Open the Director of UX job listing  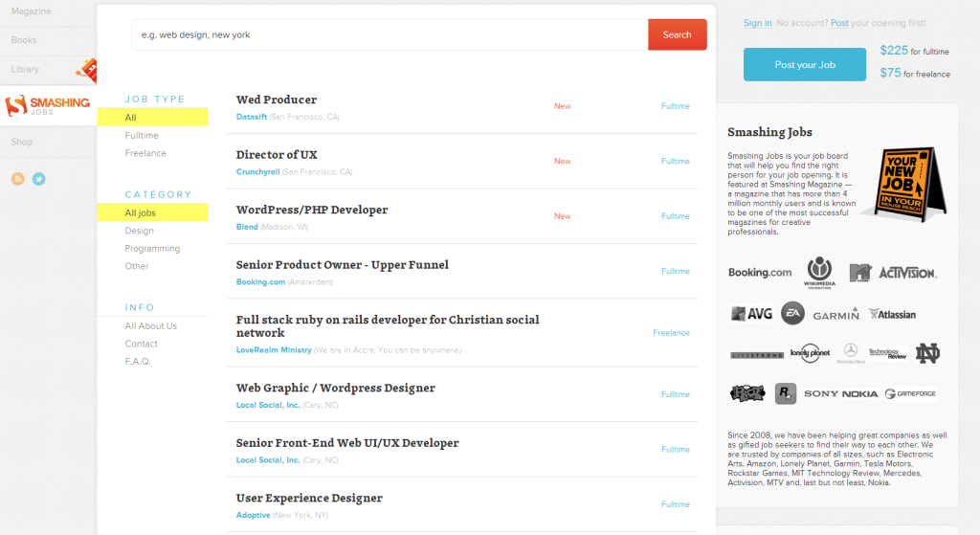click(x=277, y=155)
